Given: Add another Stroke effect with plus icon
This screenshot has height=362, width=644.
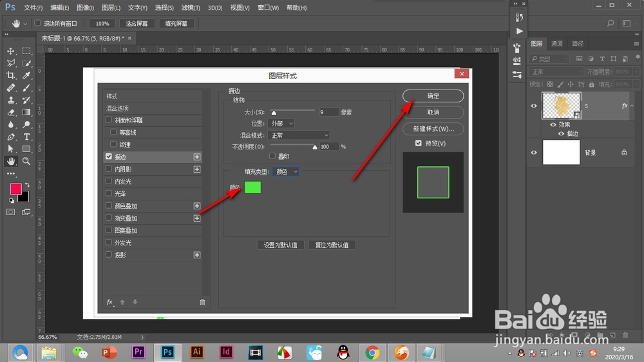Looking at the screenshot, I should click(x=196, y=157).
